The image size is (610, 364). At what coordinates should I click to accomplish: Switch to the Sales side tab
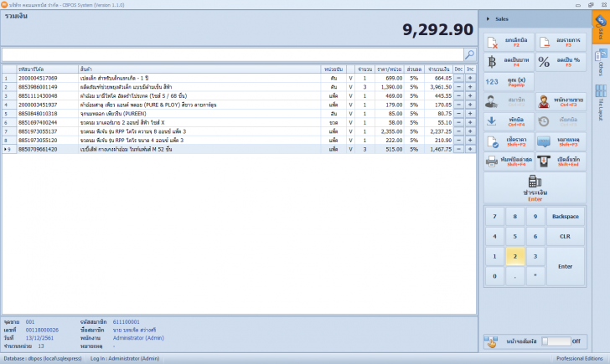coord(601,27)
